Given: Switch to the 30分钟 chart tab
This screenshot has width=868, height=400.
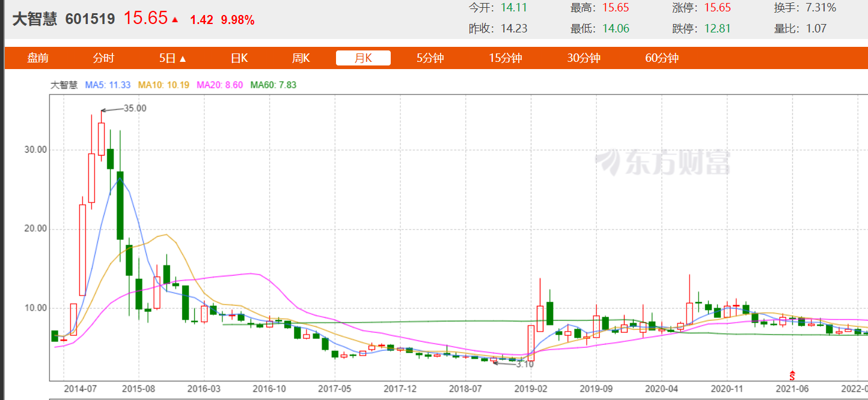Looking at the screenshot, I should [583, 58].
